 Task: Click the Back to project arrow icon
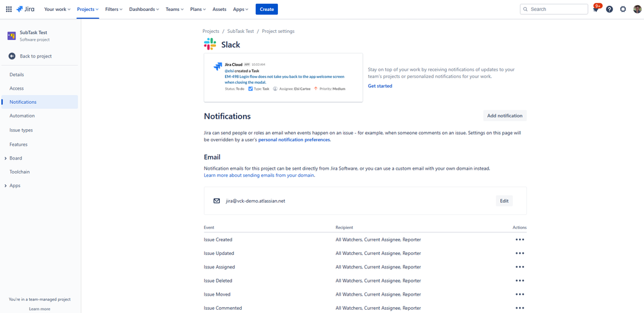(12, 56)
